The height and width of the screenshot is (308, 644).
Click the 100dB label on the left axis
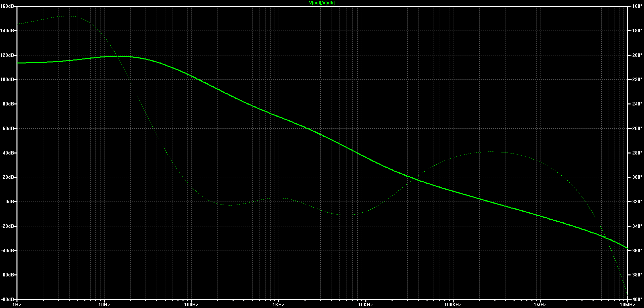(7, 79)
